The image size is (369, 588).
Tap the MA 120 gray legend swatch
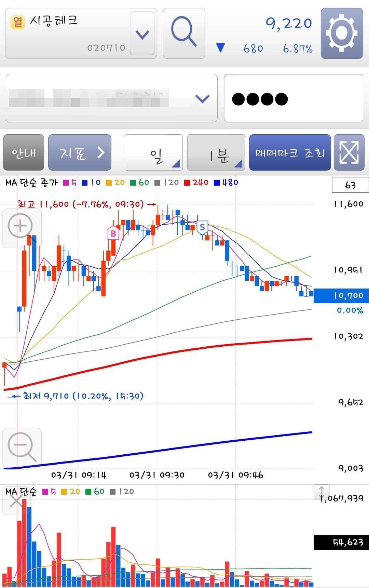tap(158, 183)
